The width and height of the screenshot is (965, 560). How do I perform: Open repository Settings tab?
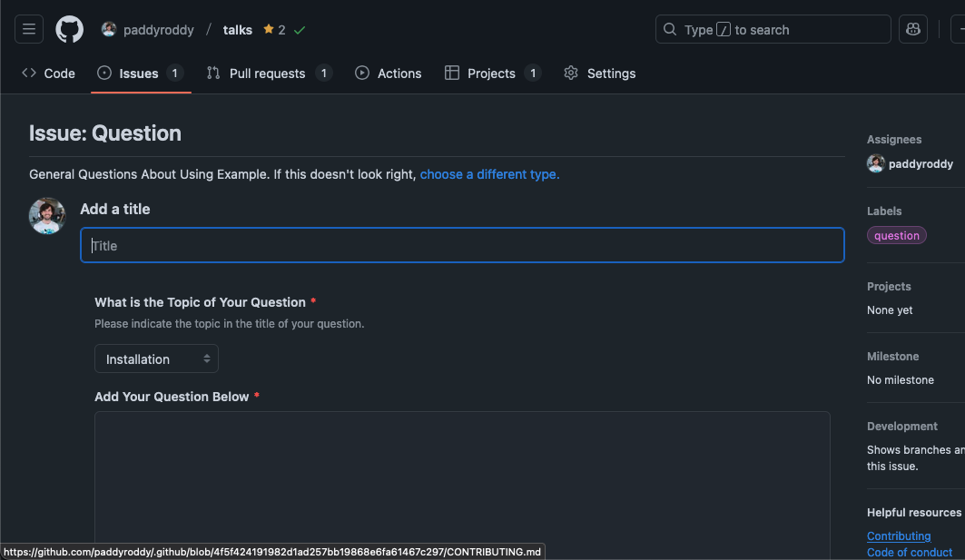tap(600, 74)
